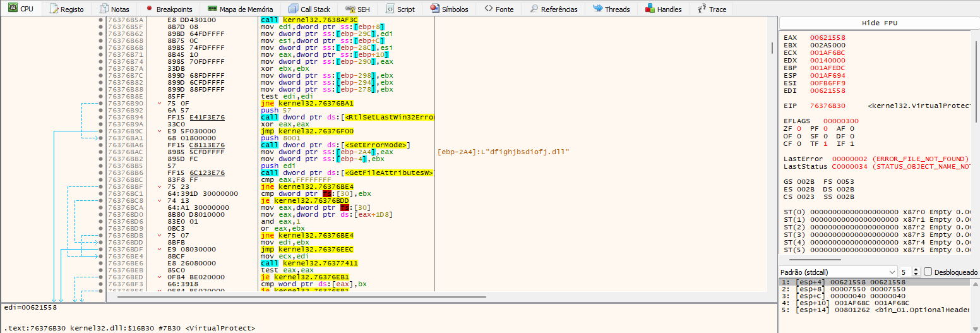Select the EIP value 76376B30
Viewport: 980px width, 333px height.
coord(827,106)
